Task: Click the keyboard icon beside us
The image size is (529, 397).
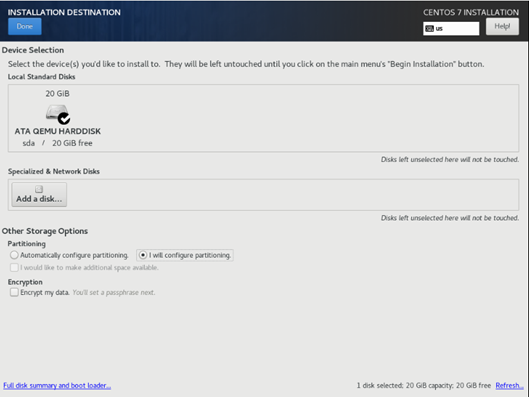Action: [429, 29]
